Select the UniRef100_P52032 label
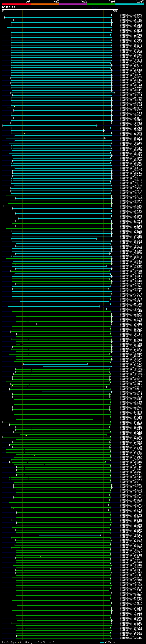 pyautogui.click(x=131, y=259)
